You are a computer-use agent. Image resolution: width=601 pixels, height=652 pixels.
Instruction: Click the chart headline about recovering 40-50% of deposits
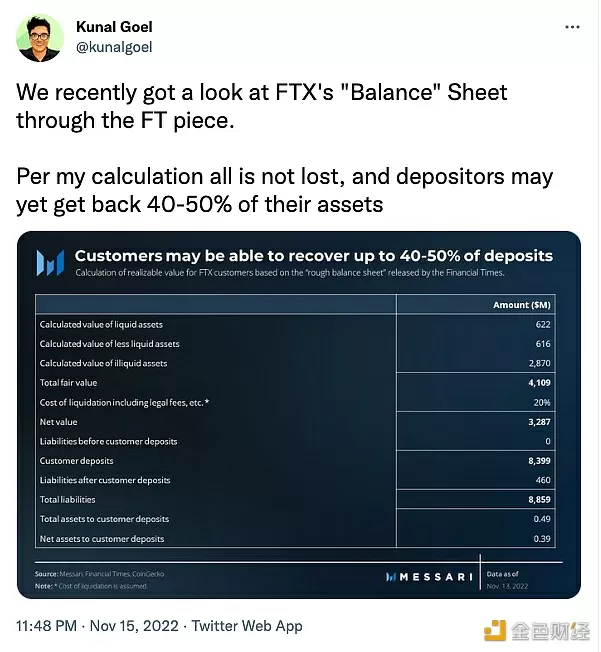pos(314,256)
